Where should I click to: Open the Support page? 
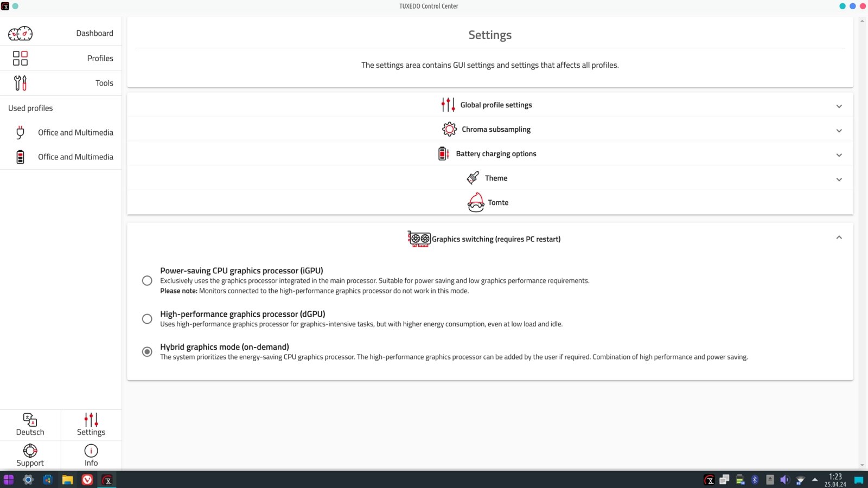click(x=30, y=455)
